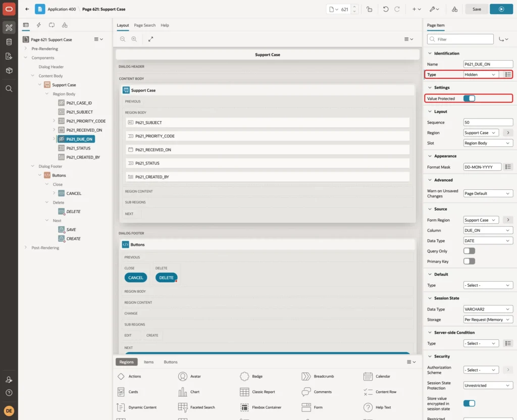This screenshot has height=420, width=517.
Task: Open the Shared Components icon in the toolbar
Action: pos(454,9)
